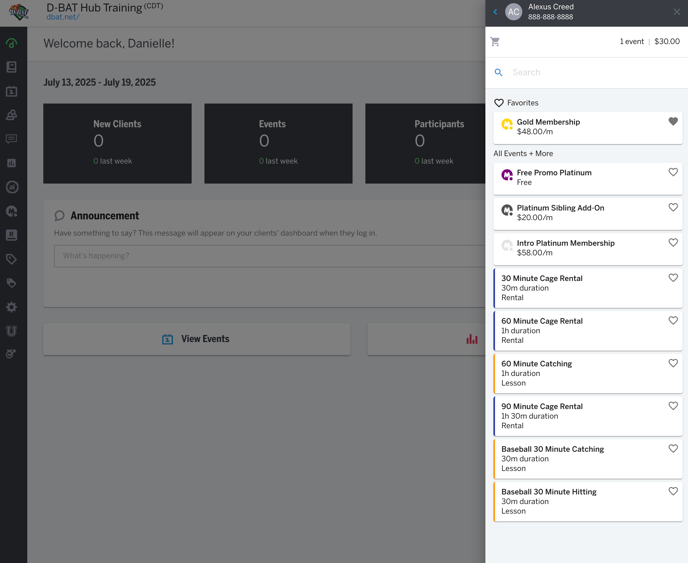Click the blue search magnifier icon
Screen dimensions: 688x563
coord(498,72)
